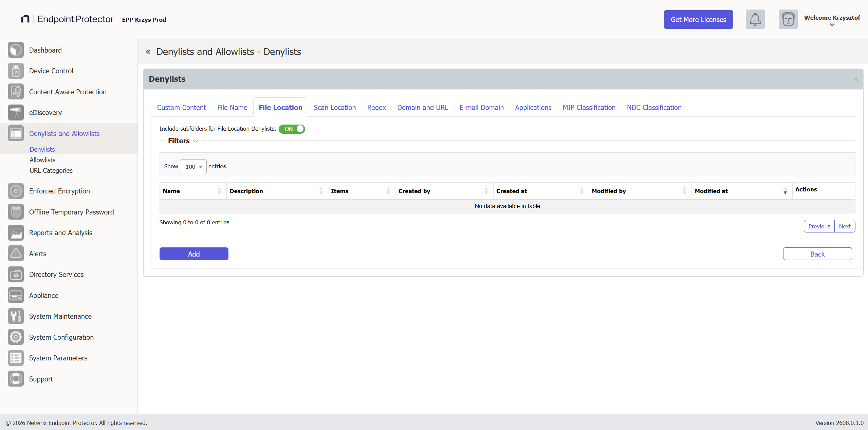Open the Domain and URL tab
868x430 pixels.
click(x=423, y=108)
